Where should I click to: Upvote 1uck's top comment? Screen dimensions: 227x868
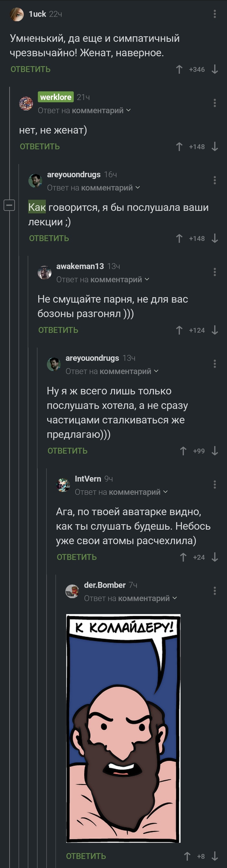pos(179,69)
